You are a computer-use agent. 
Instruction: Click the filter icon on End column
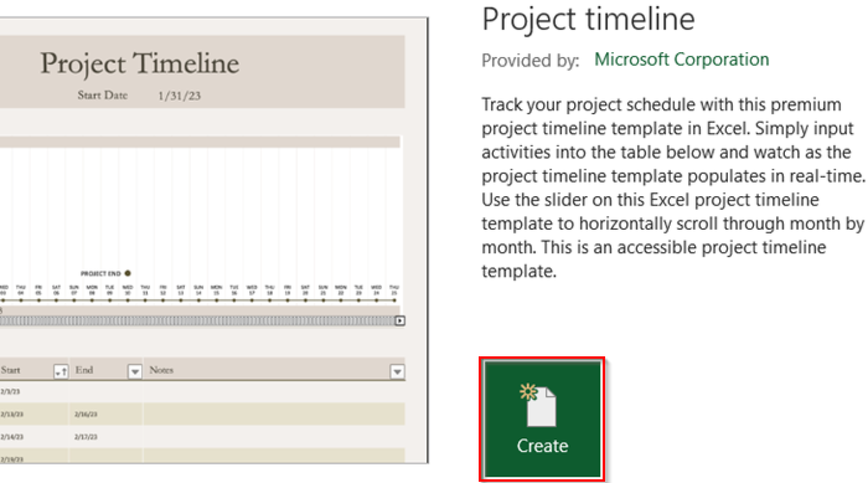pos(134,370)
